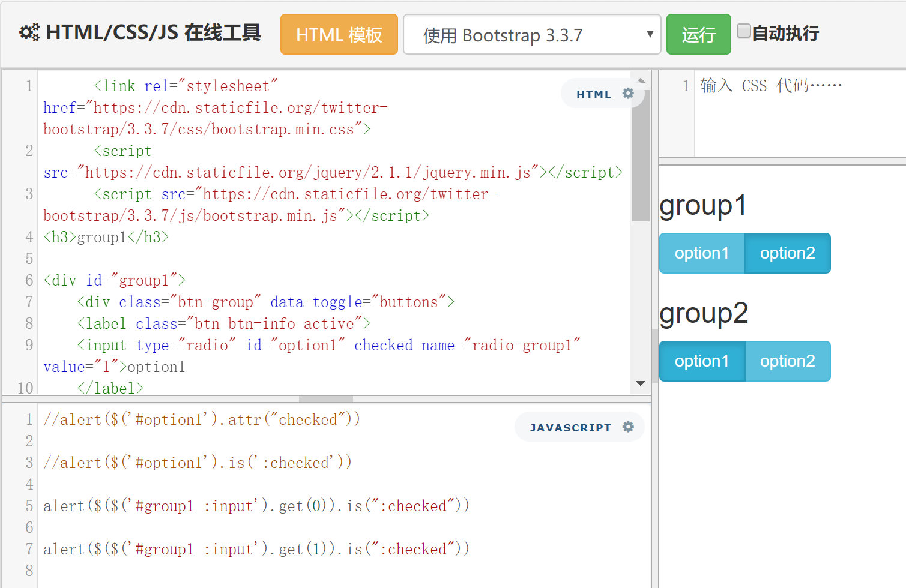Click the alert get(0) JavaScript line
The height and width of the screenshot is (588, 906).
256,506
